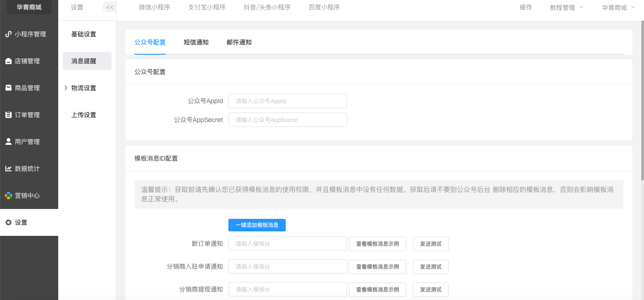Click the chart icon beside 数据统计
The height and width of the screenshot is (300, 644).
pyautogui.click(x=8, y=169)
